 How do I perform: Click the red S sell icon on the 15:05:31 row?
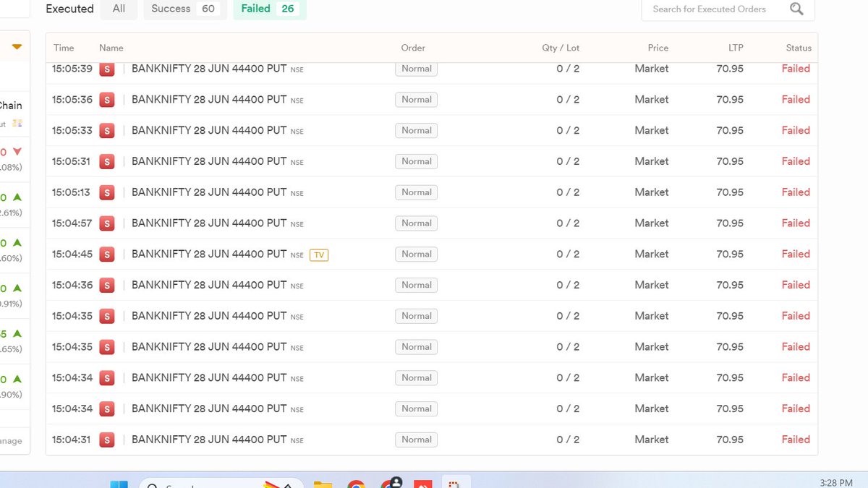(107, 162)
